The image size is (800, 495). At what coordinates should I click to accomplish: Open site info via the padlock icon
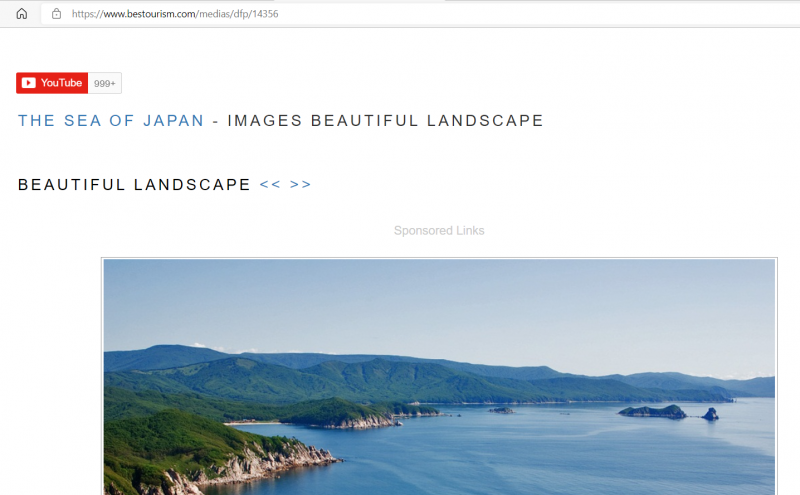pyautogui.click(x=56, y=14)
